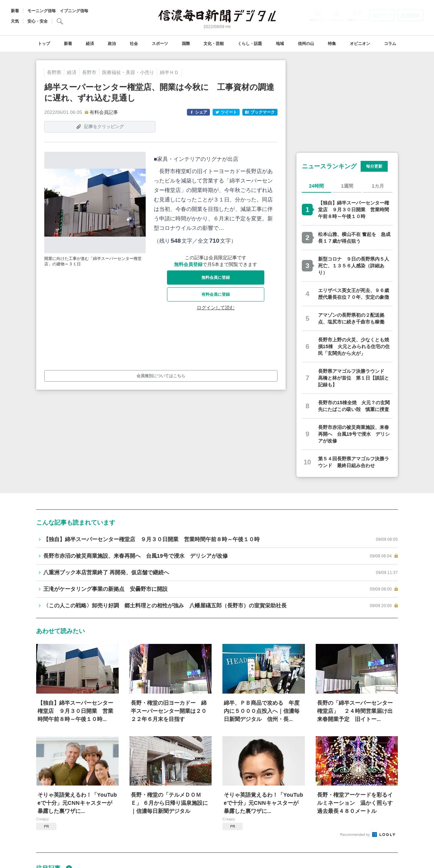
Task: Click the article photo of construction building
Action: (95, 202)
